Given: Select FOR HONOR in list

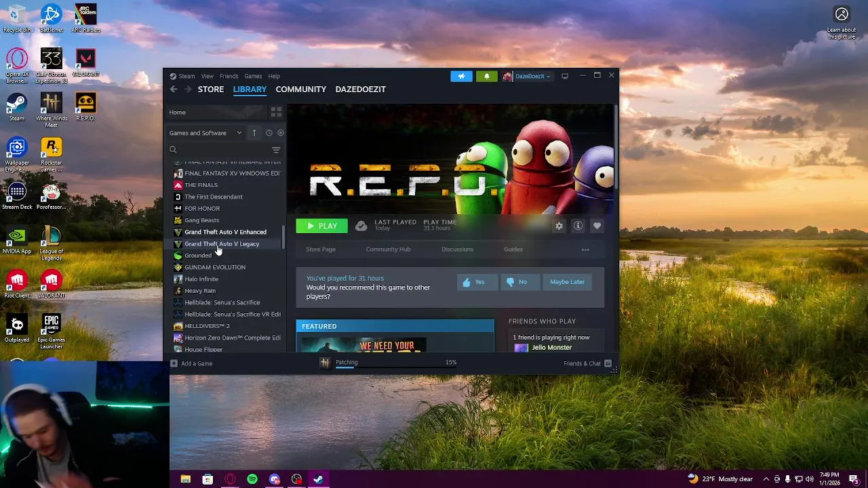Looking at the screenshot, I should [202, 209].
